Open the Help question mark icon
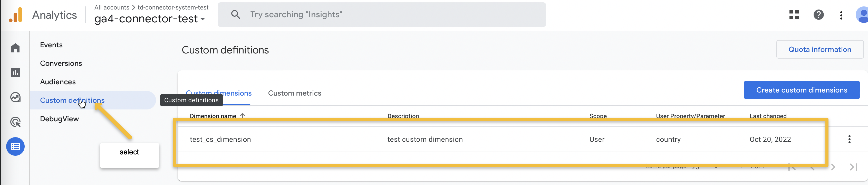The height and width of the screenshot is (185, 868). pos(818,15)
